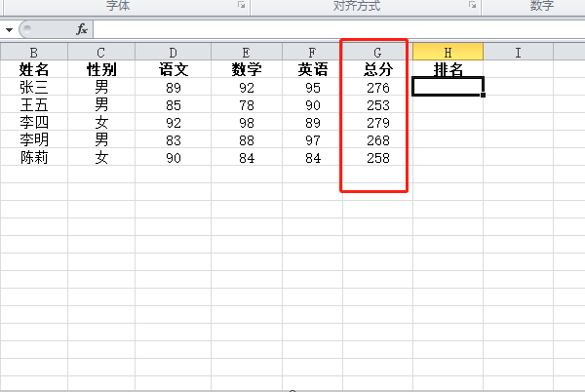Select the total score 253
The height and width of the screenshot is (392, 585).
(377, 104)
